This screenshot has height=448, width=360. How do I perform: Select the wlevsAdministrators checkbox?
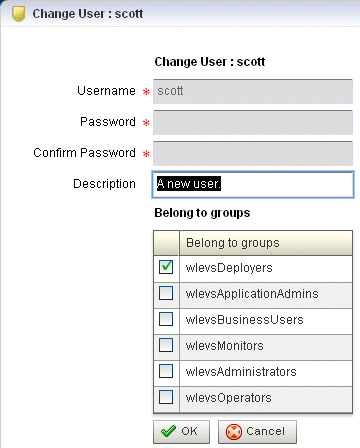tap(166, 371)
